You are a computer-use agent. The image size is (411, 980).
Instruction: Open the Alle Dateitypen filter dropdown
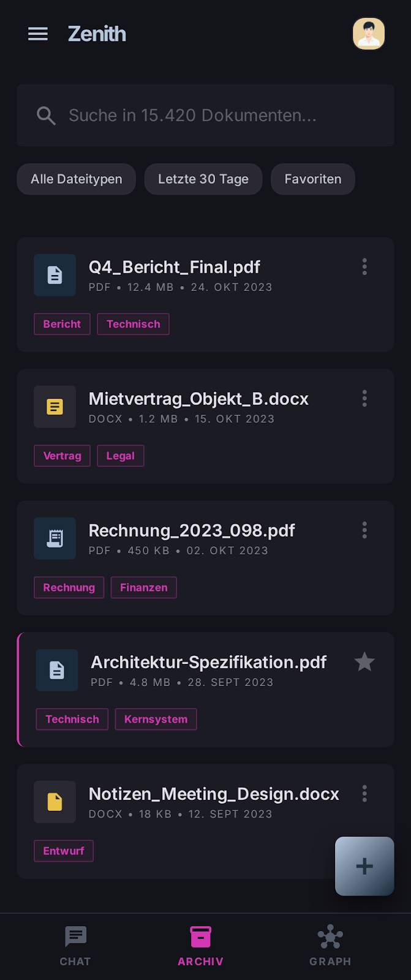77,179
